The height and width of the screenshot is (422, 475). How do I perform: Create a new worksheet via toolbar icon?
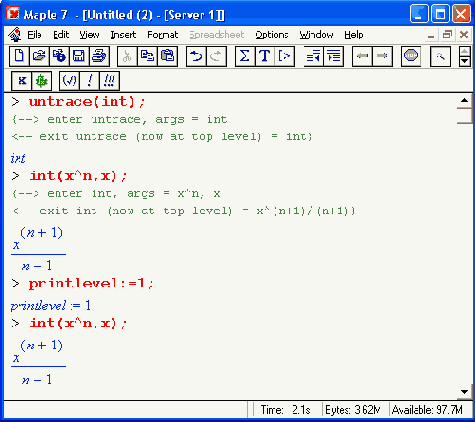(x=19, y=56)
